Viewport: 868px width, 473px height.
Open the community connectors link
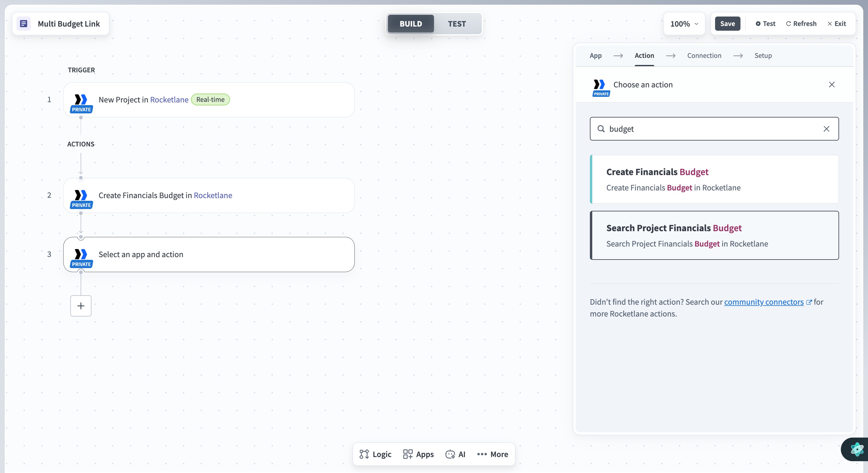(763, 302)
